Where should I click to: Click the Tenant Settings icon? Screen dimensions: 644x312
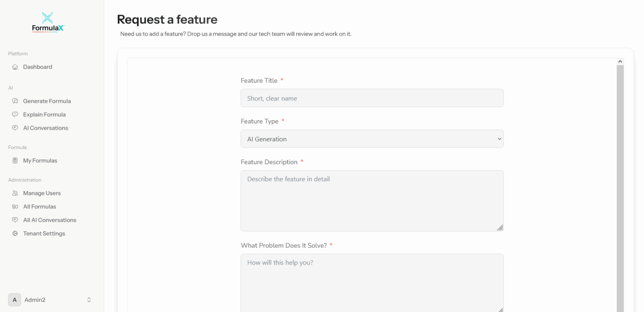15,233
